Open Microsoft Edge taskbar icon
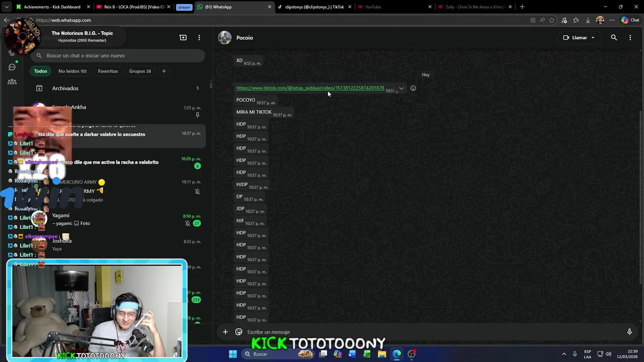This screenshot has width=644, height=362. 396,354
